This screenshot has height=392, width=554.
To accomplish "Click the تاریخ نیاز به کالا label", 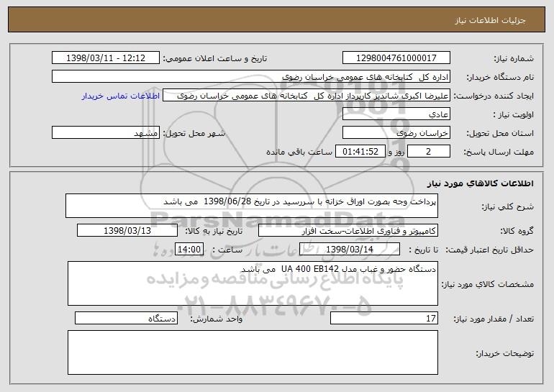I will tap(214, 232).
